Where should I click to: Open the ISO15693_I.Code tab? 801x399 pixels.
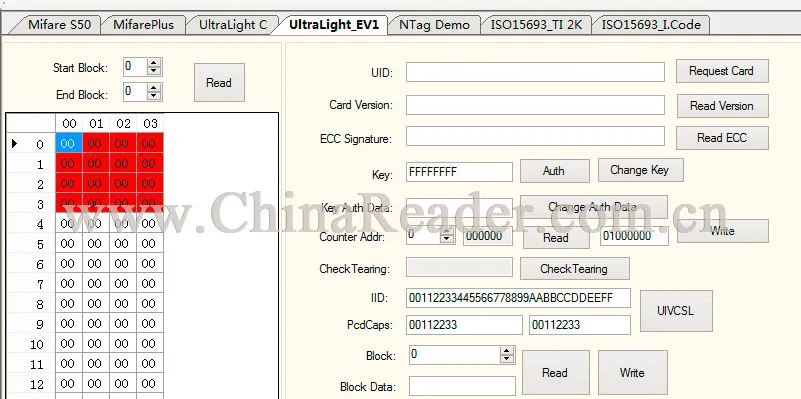(651, 25)
